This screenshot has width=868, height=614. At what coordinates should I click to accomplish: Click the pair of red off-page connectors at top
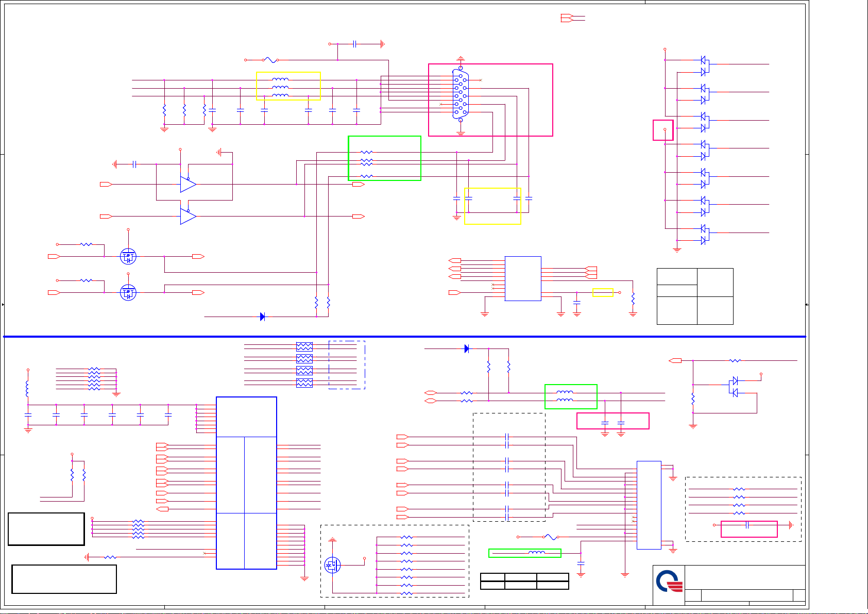(x=566, y=18)
